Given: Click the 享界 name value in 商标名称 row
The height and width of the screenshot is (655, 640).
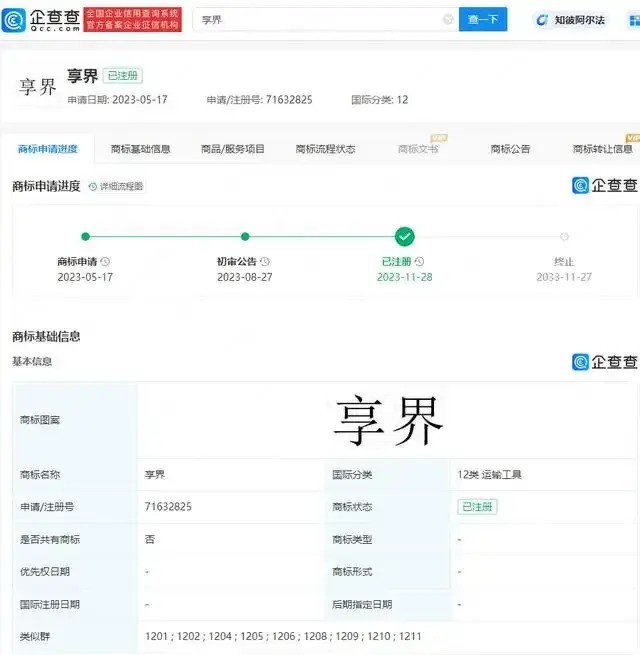Looking at the screenshot, I should click(155, 475).
